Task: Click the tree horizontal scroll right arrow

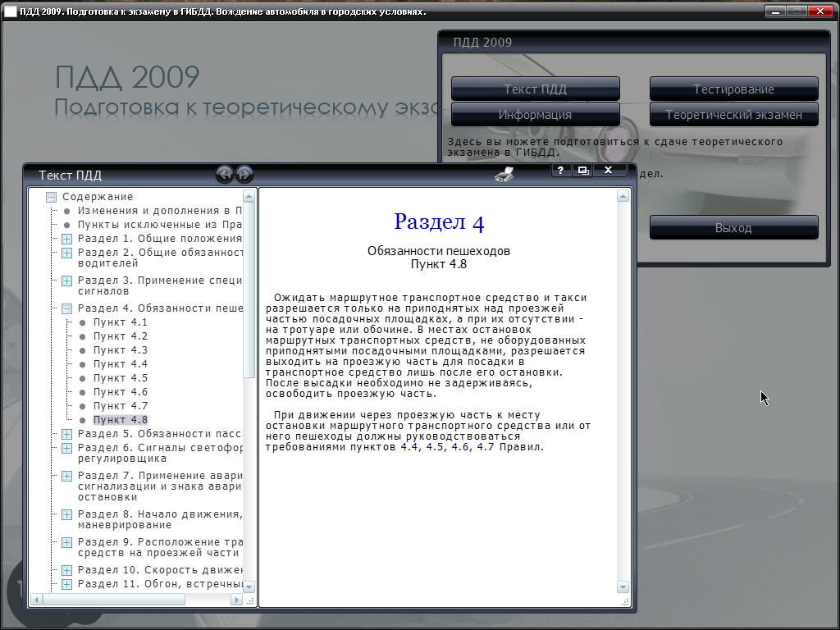Action: click(236, 600)
